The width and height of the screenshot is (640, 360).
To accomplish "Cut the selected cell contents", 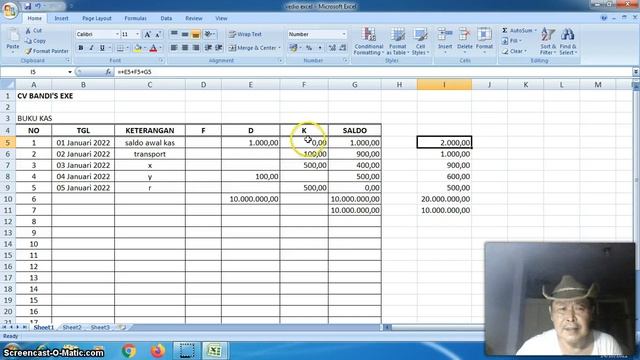I will click(x=33, y=31).
